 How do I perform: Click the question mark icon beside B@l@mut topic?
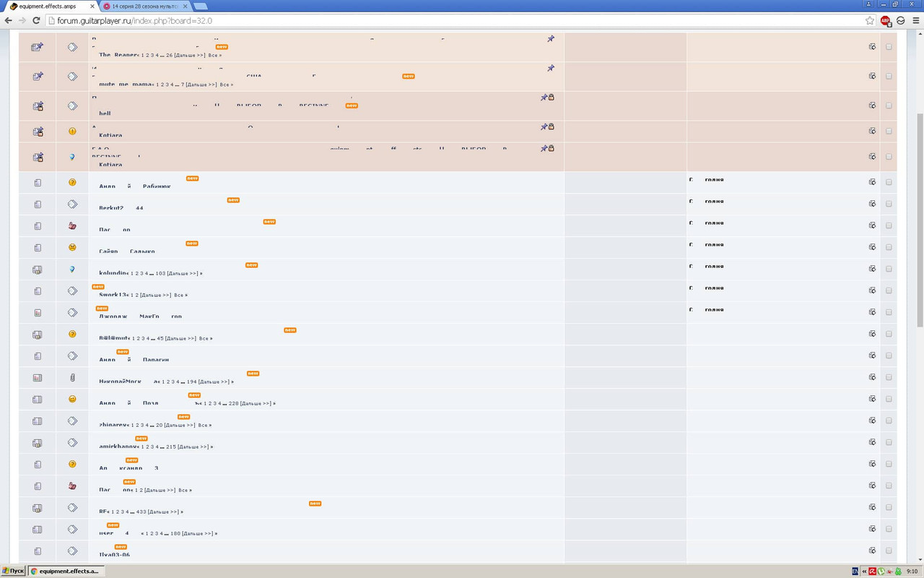[x=72, y=334]
